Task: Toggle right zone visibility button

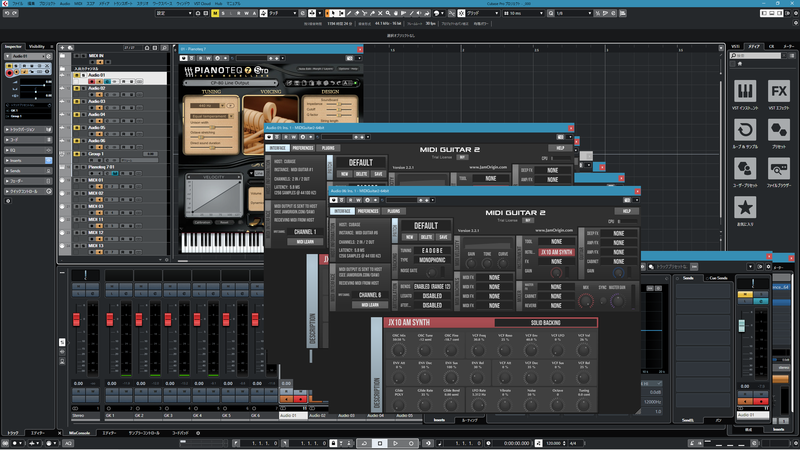Action: (780, 13)
